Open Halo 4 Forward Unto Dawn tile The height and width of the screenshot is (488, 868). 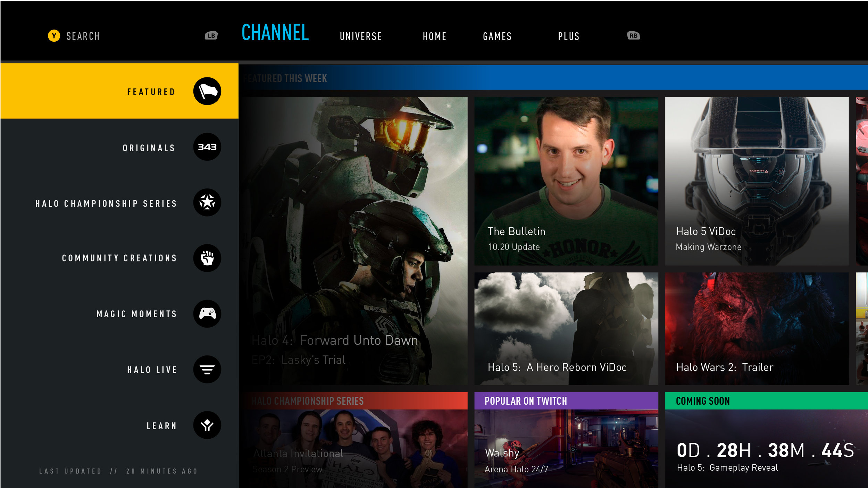click(353, 241)
